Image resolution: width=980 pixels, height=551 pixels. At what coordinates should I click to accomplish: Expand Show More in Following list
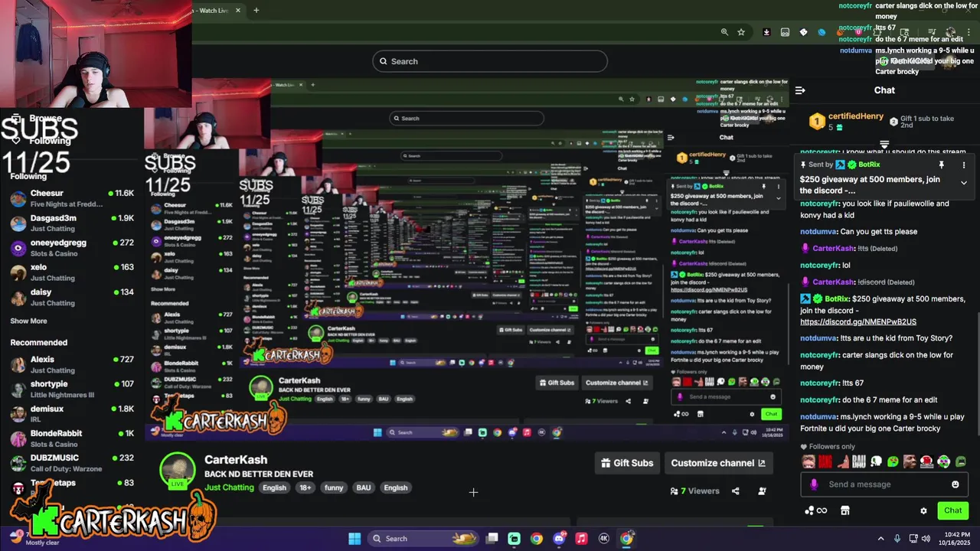tap(28, 321)
